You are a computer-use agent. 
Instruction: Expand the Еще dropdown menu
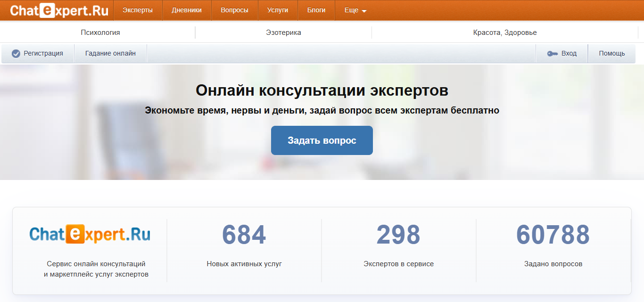click(x=355, y=10)
